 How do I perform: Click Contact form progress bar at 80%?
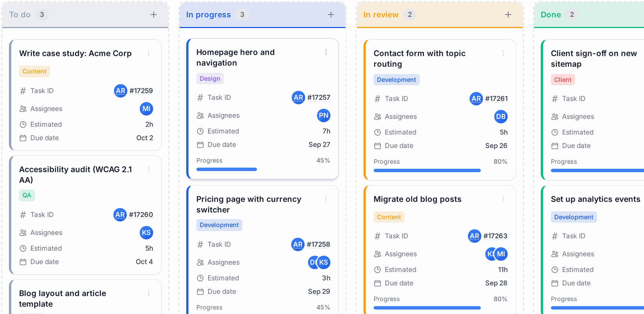[440, 171]
